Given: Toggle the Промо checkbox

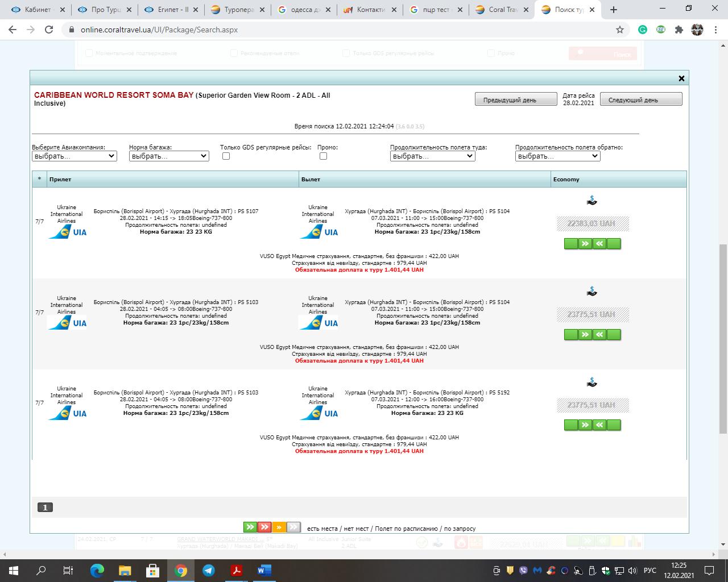Looking at the screenshot, I should (323, 156).
